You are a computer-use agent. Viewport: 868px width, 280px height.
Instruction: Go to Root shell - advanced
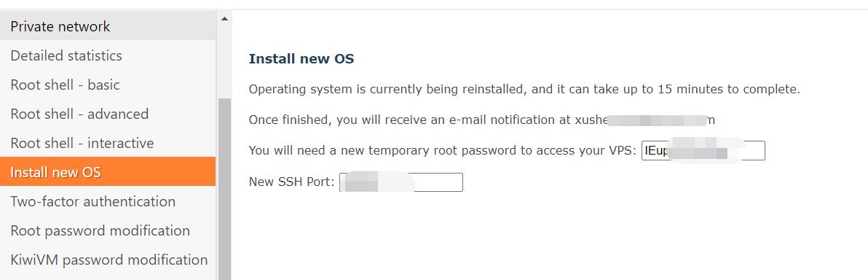point(107,114)
